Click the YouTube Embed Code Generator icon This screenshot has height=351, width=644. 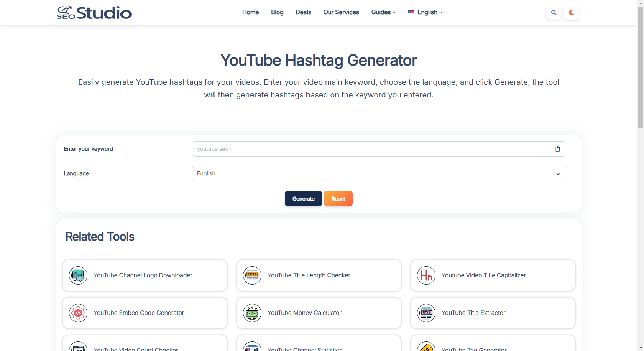[x=78, y=313]
